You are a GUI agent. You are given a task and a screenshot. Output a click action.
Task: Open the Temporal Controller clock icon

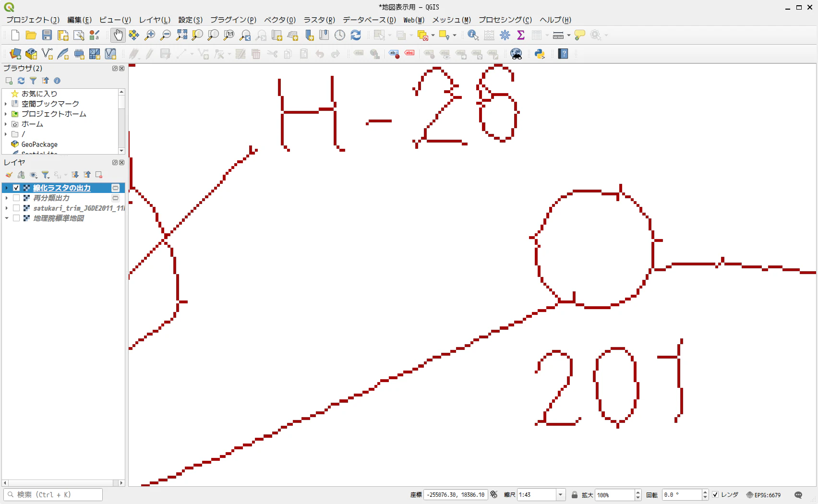(340, 35)
